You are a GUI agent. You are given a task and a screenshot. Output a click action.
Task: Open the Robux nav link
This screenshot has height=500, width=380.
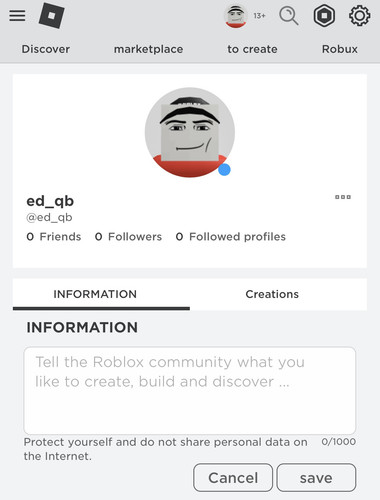pyautogui.click(x=340, y=49)
